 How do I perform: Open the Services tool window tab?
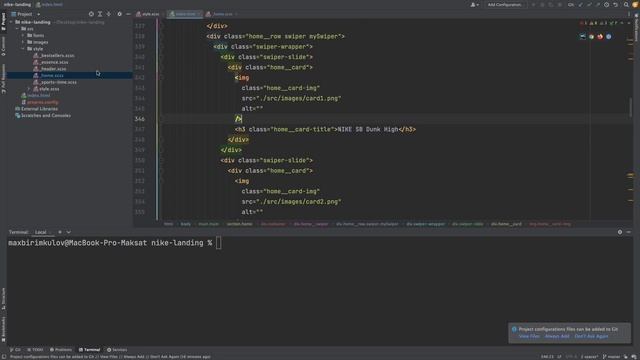(117, 350)
